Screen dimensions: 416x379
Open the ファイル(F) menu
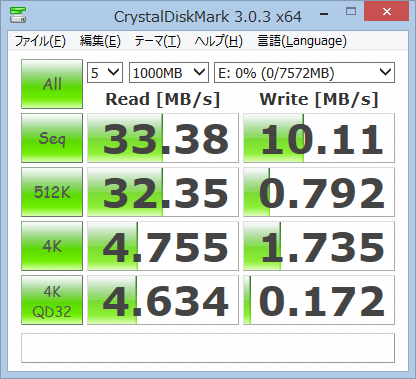click(x=40, y=41)
